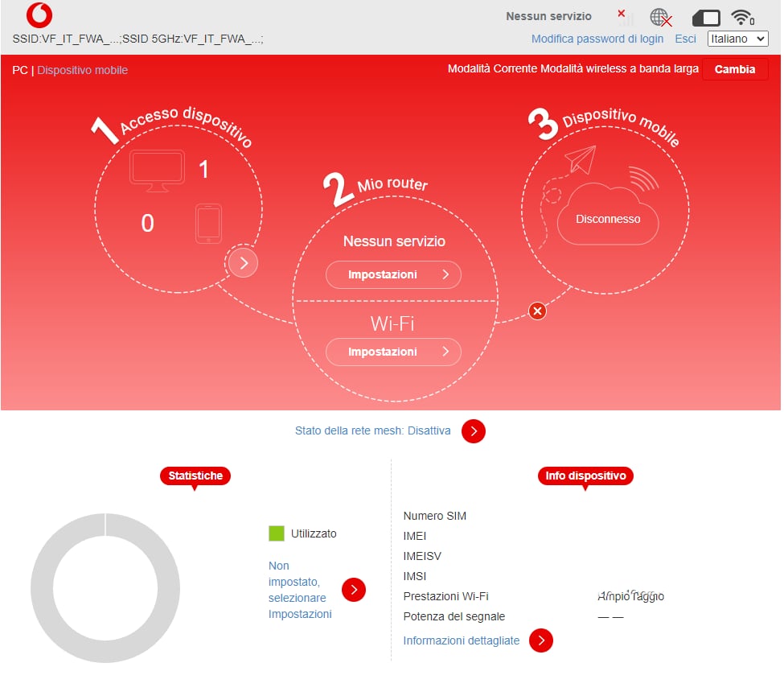
Task: Open Modifica password di login link
Action: pyautogui.click(x=597, y=39)
